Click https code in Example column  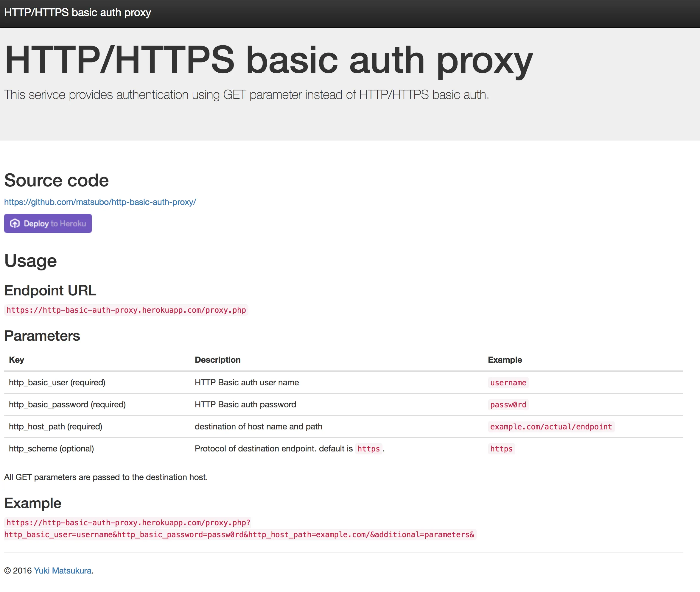[501, 449]
